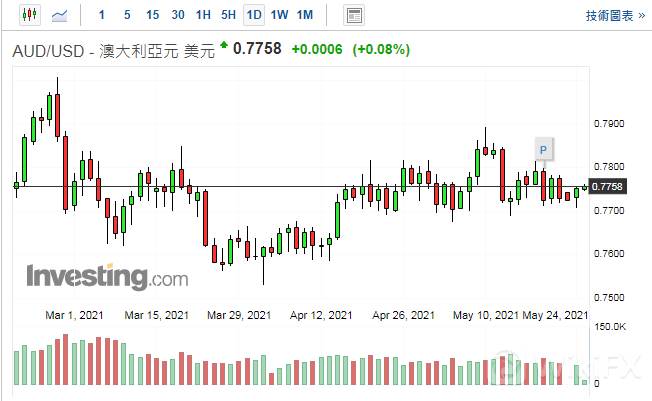This screenshot has height=401, width=652.
Task: Switch to the 5H timeframe
Action: click(228, 15)
